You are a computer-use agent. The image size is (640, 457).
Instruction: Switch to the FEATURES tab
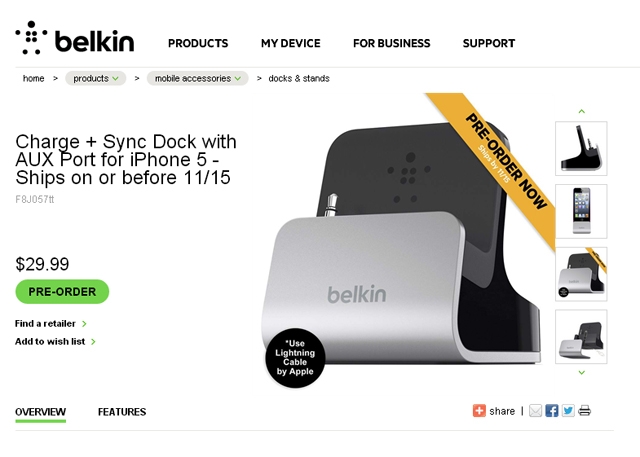point(122,412)
